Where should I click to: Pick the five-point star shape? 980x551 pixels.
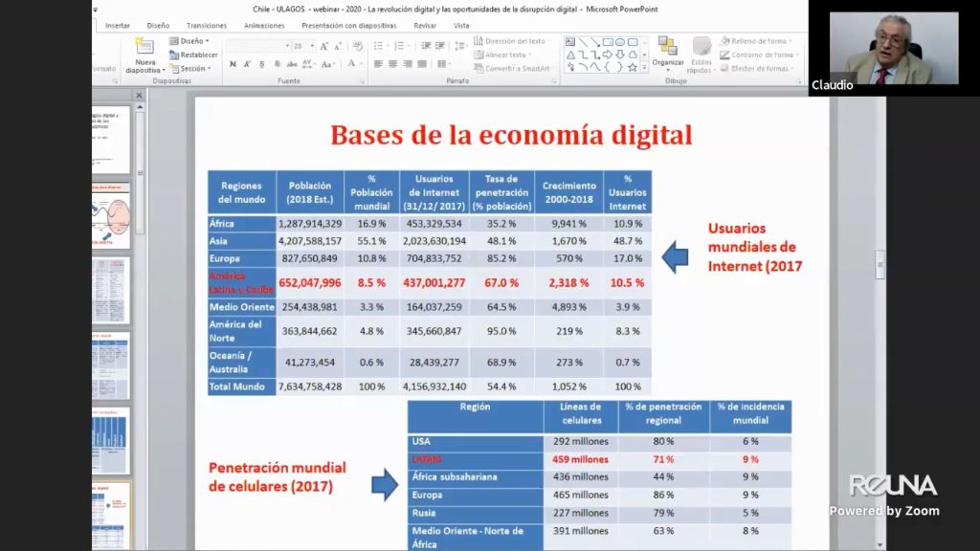(x=633, y=68)
